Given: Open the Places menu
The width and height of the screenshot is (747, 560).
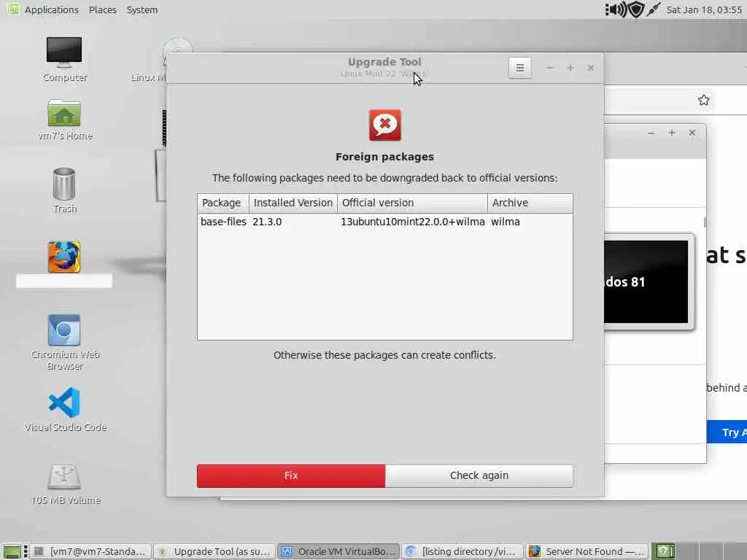Looking at the screenshot, I should (102, 9).
